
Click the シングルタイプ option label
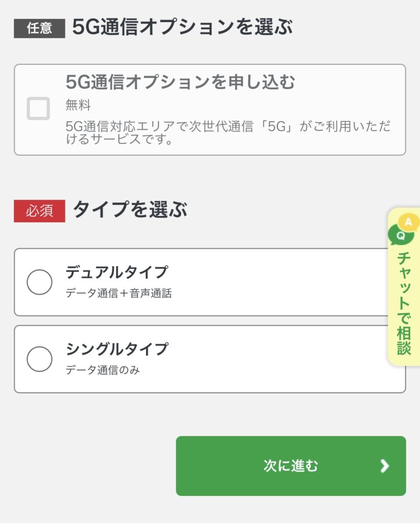(117, 349)
